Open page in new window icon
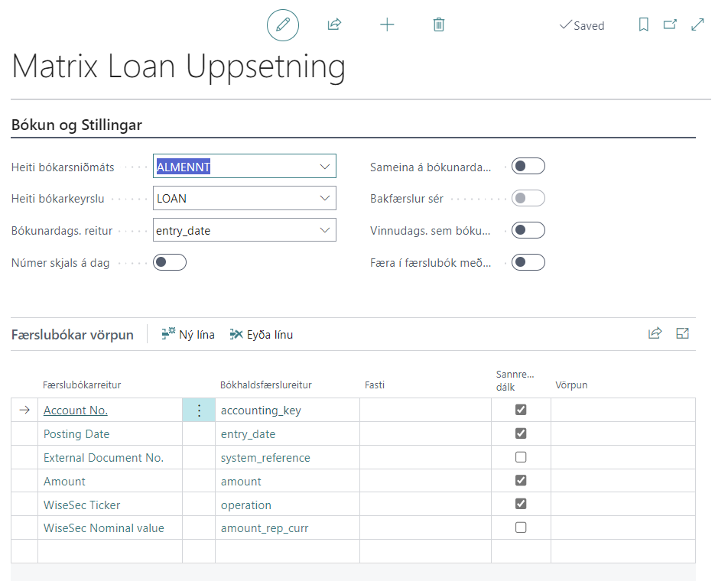Image resolution: width=728 pixels, height=581 pixels. click(670, 25)
